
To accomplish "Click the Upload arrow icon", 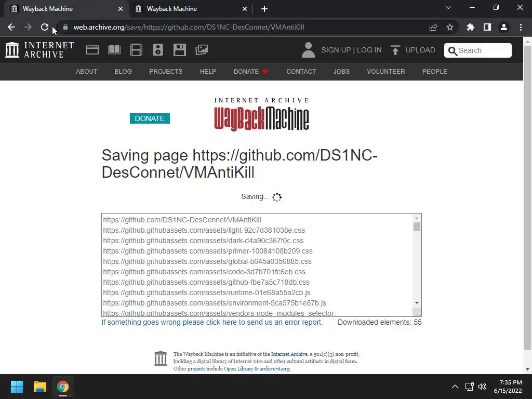I will pos(395,50).
